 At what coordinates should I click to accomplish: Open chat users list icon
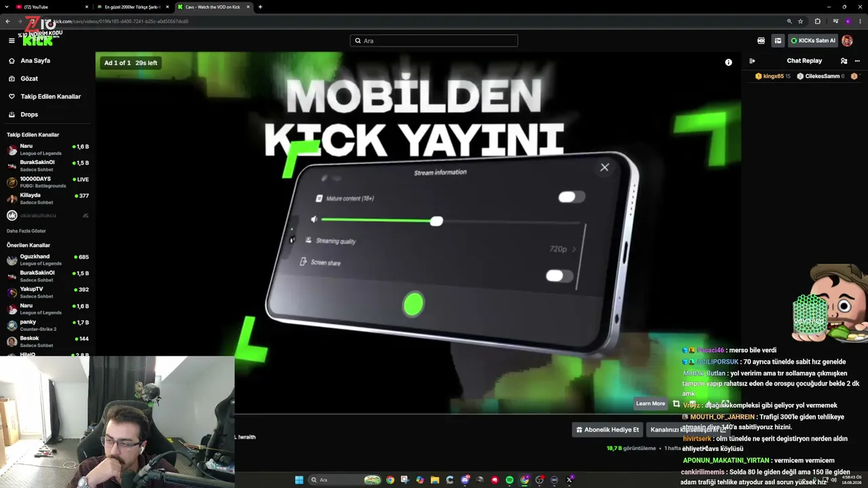[844, 61]
